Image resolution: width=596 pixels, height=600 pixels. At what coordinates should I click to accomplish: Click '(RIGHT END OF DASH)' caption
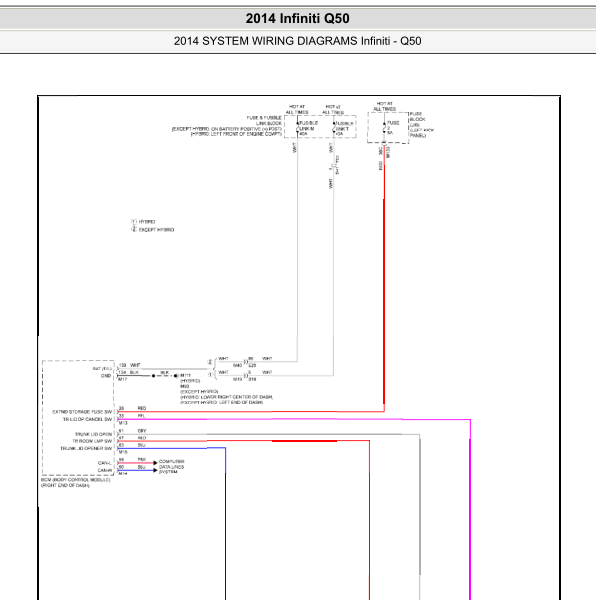(65, 486)
